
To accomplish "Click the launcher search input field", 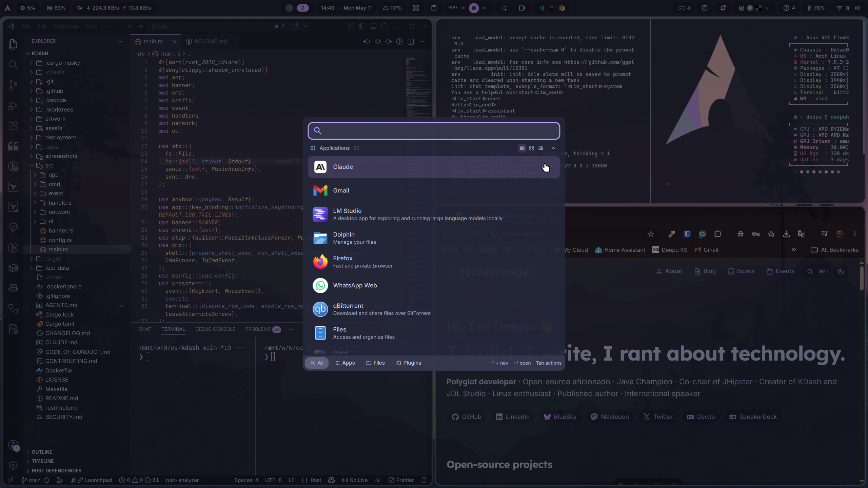I will pyautogui.click(x=434, y=131).
